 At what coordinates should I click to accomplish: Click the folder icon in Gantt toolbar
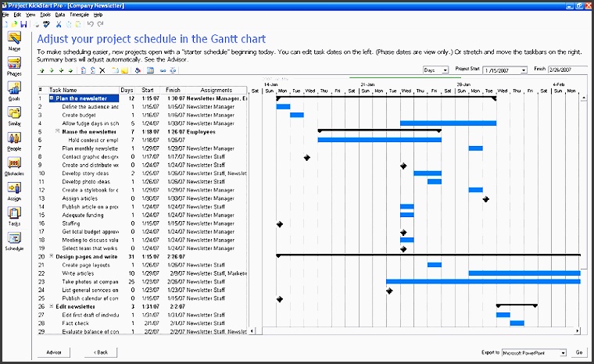(x=115, y=70)
